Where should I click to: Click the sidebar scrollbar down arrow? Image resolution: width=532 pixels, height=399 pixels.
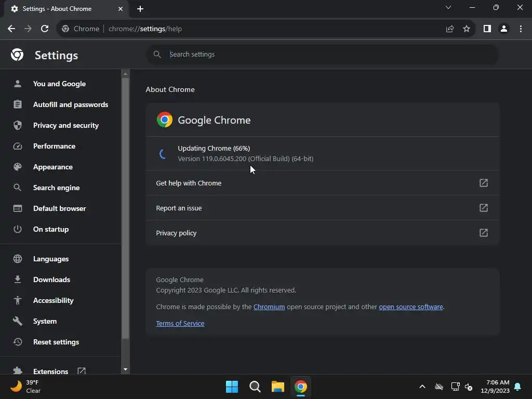(126, 369)
